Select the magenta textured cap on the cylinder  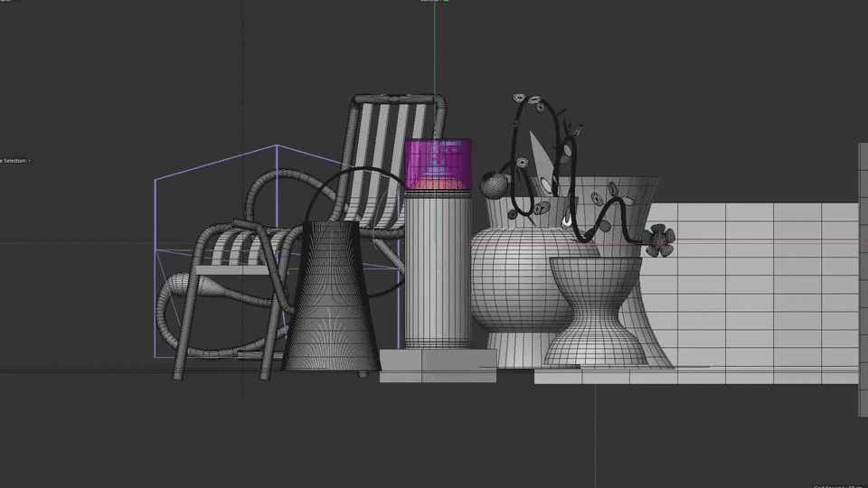coord(439,163)
